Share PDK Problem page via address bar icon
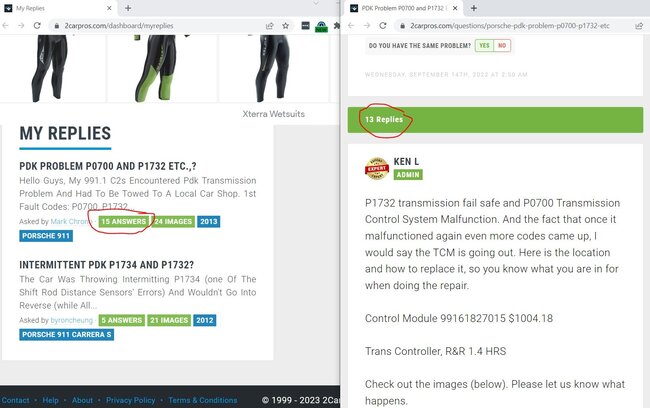This screenshot has height=408, width=650. pyautogui.click(x=639, y=26)
